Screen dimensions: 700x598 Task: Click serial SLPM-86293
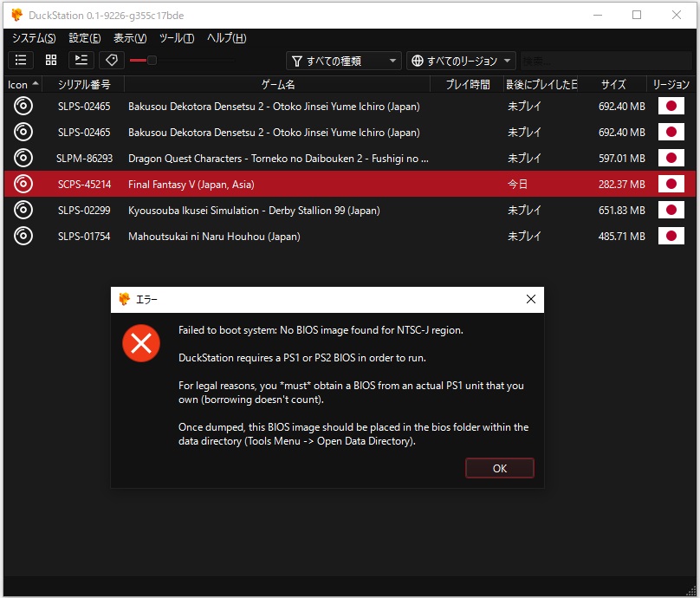tap(84, 159)
